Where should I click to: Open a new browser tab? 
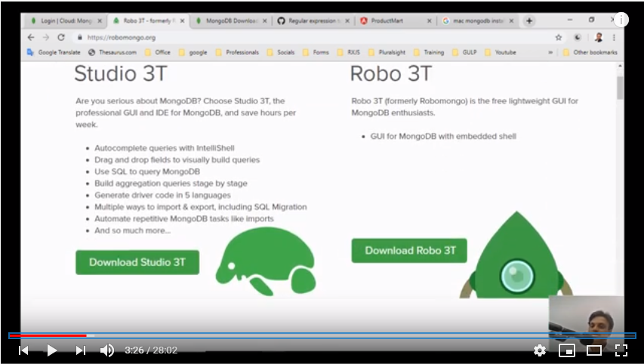click(x=529, y=20)
